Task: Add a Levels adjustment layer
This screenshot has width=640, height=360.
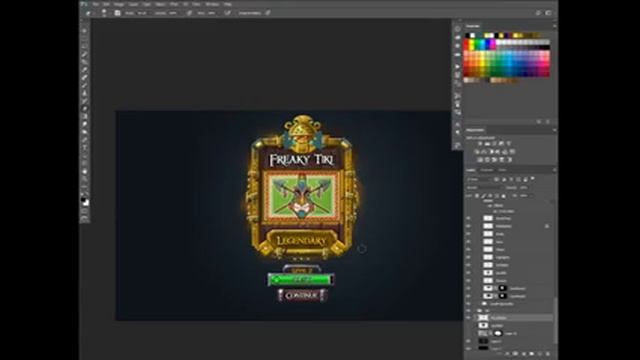Action: [x=487, y=144]
